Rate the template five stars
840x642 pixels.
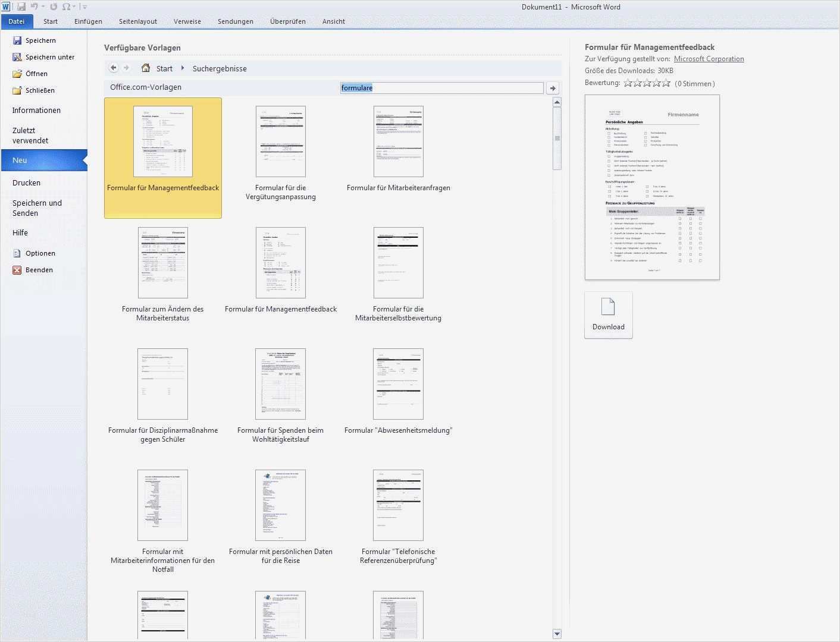pyautogui.click(x=666, y=83)
